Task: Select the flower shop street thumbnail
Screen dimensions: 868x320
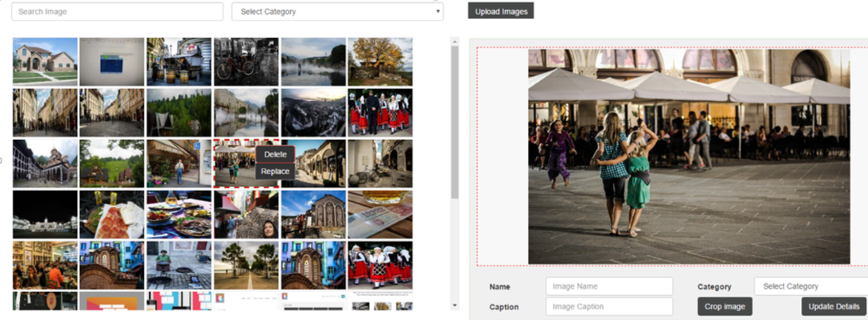Action: click(179, 164)
